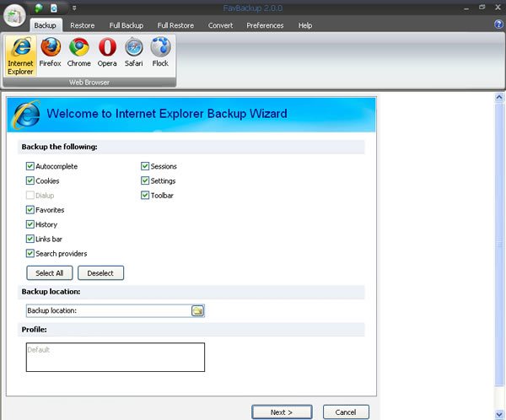Viewport: 506px width, 420px height.
Task: Open the blue help icon in top-right
Action: [498, 24]
